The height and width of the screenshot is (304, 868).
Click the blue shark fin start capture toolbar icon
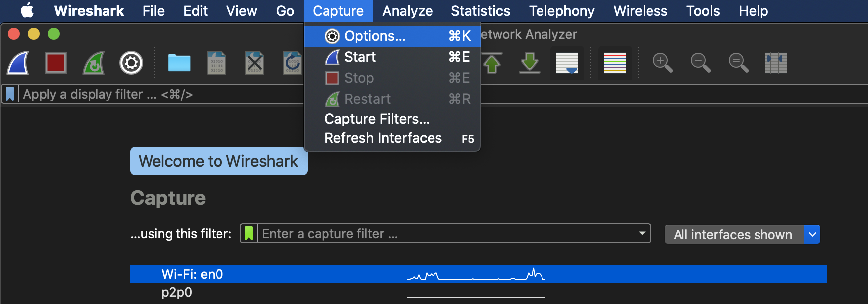tap(18, 63)
